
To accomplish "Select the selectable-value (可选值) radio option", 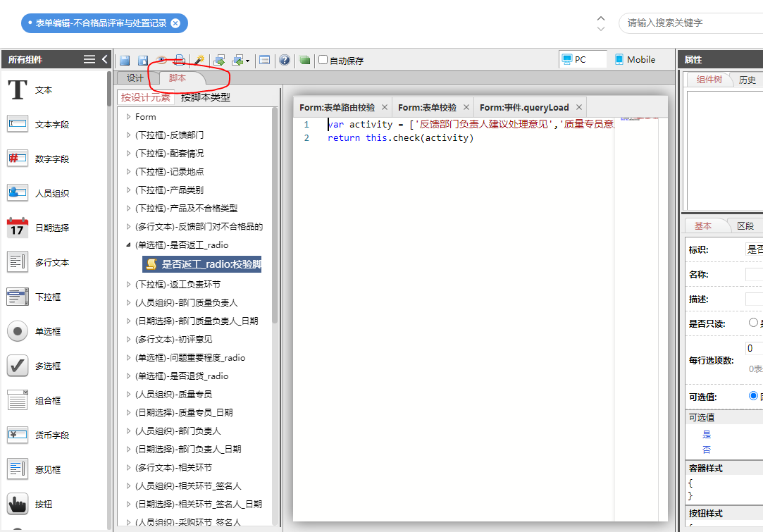I will coord(753,396).
